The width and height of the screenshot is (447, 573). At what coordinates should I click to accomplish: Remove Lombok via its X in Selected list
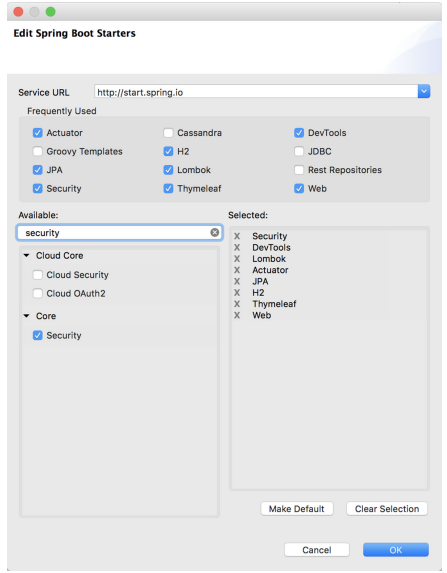[237, 259]
